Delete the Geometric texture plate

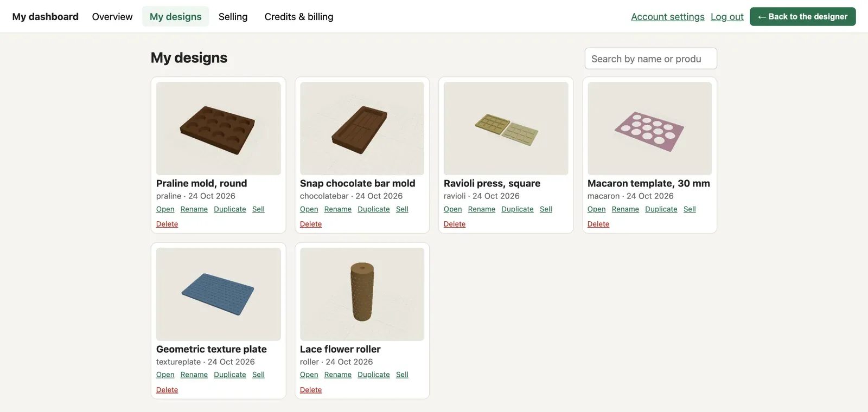coord(167,390)
